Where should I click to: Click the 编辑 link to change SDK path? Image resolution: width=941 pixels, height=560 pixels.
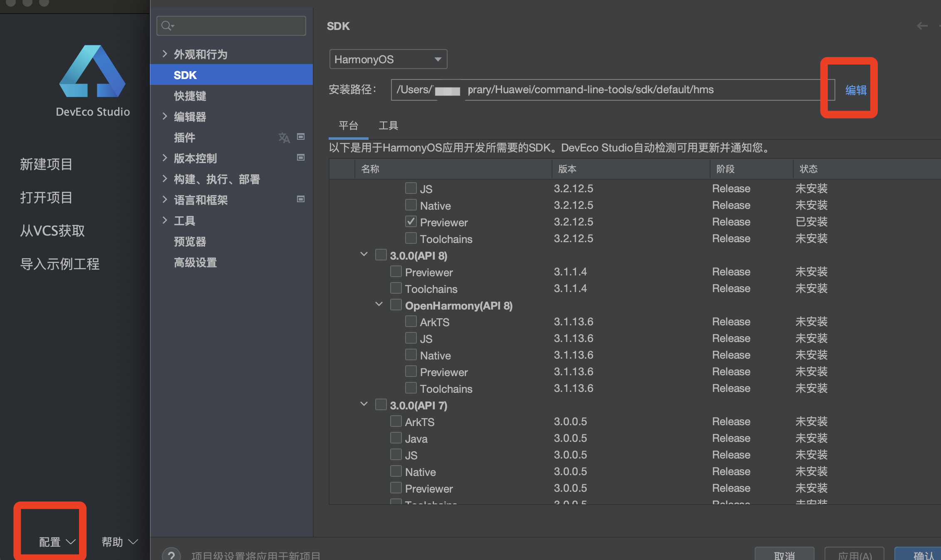855,89
